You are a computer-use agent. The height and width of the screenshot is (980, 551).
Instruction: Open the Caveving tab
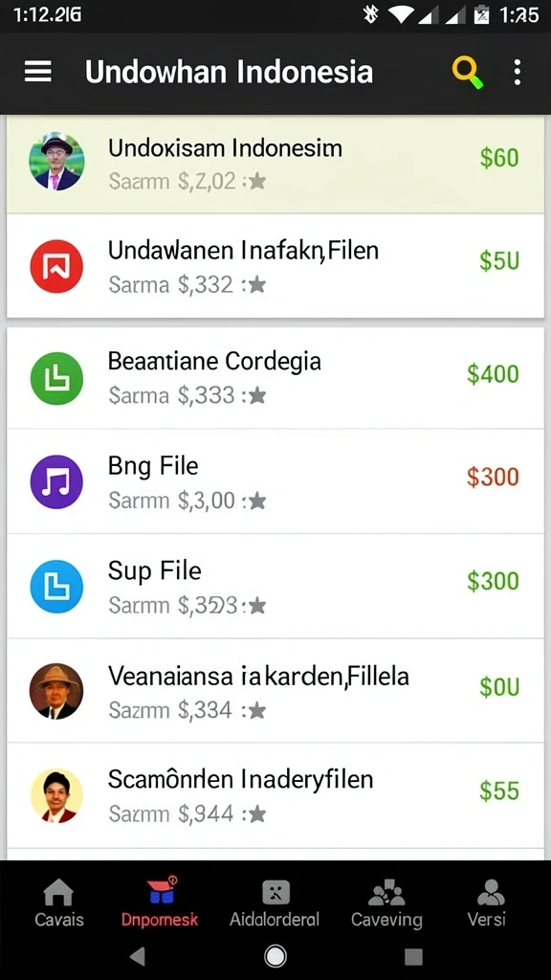coord(386,902)
